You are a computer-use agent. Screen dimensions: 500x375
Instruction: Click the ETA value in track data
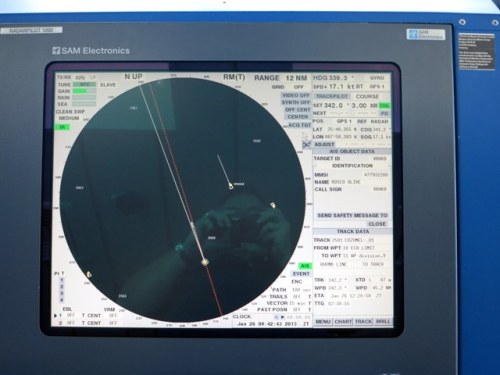coord(356,296)
